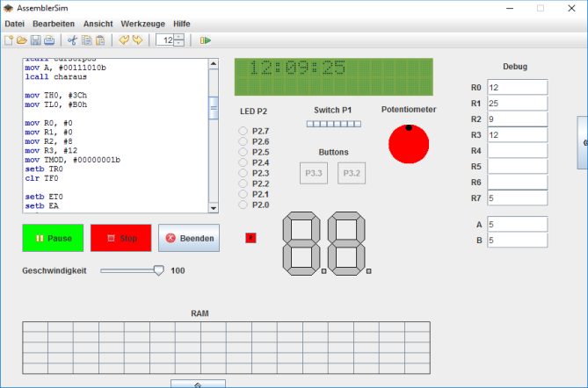Toggle the P2.7 LED radio button
Screen dimensions: 588x388
(x=243, y=132)
